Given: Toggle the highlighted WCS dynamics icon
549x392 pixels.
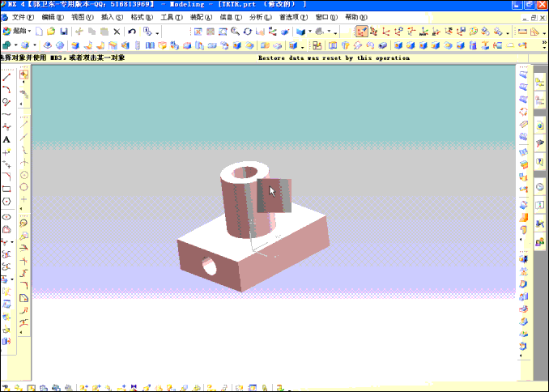Looking at the screenshot, I should tap(361, 32).
